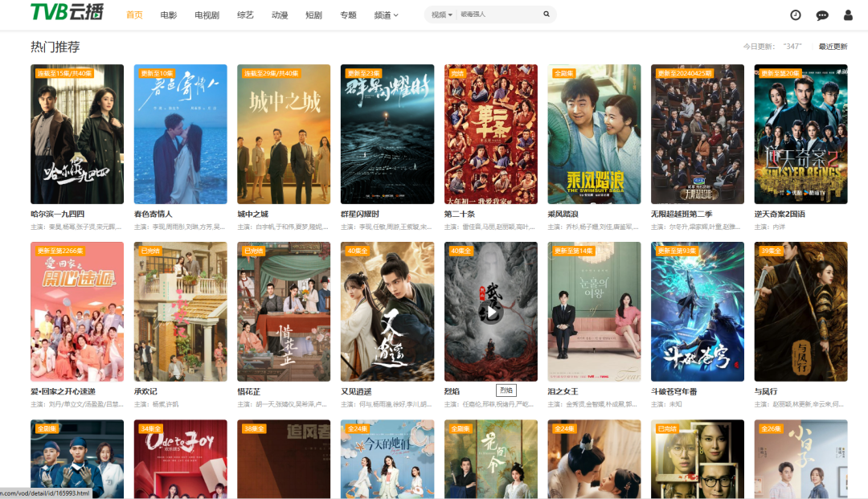Click the 烈焰 title link
The width and height of the screenshot is (868, 499).
[x=452, y=391]
